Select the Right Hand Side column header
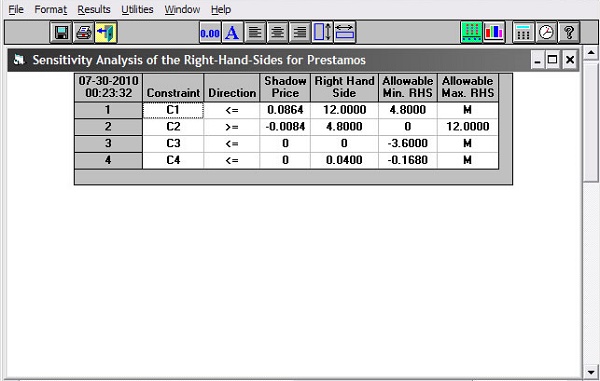 [344, 88]
